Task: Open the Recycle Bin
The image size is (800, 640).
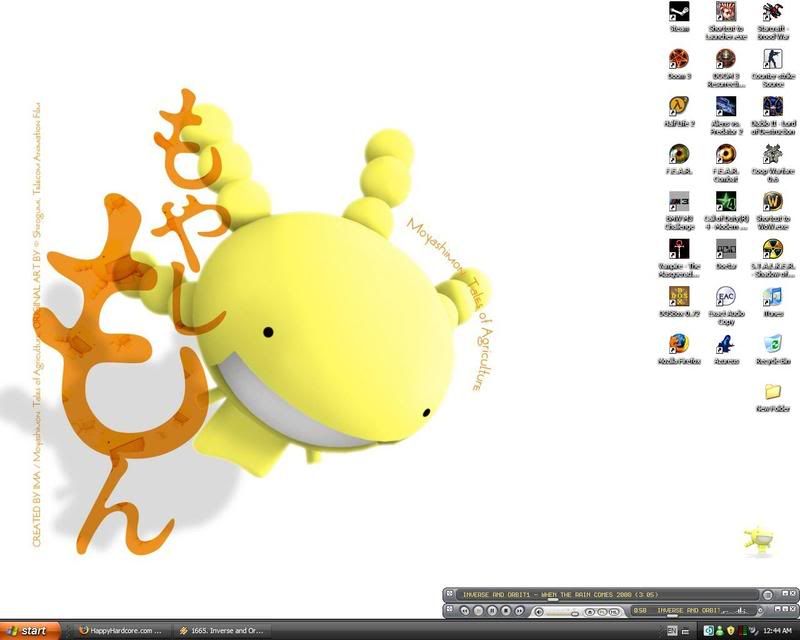Action: pyautogui.click(x=772, y=344)
